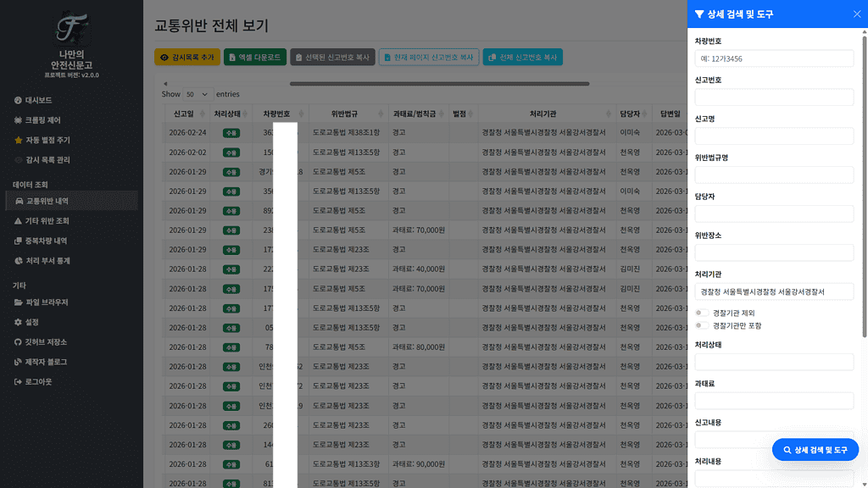868x488 pixels.
Task: Toggle the 감시 목록 관리 sidebar entry
Action: click(19, 159)
